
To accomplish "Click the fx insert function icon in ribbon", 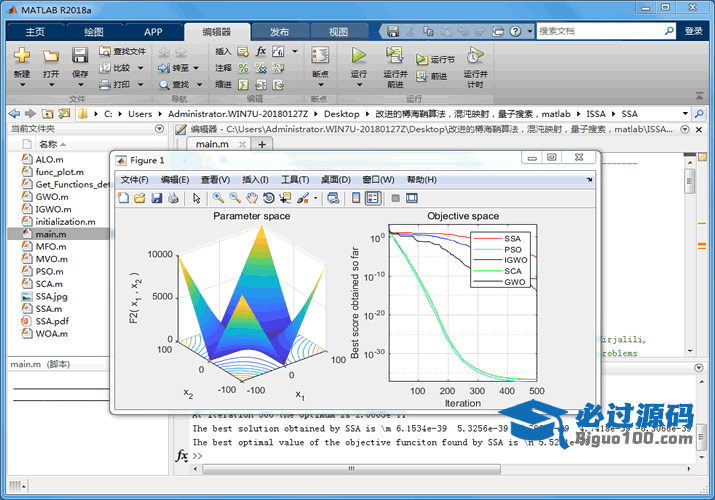I will [260, 51].
